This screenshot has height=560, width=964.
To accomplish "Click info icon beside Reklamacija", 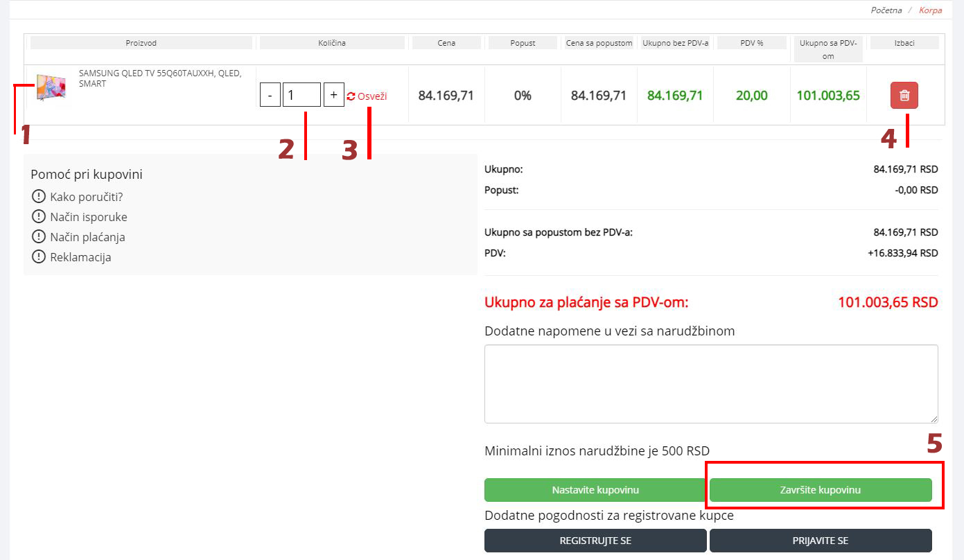I will coord(39,257).
